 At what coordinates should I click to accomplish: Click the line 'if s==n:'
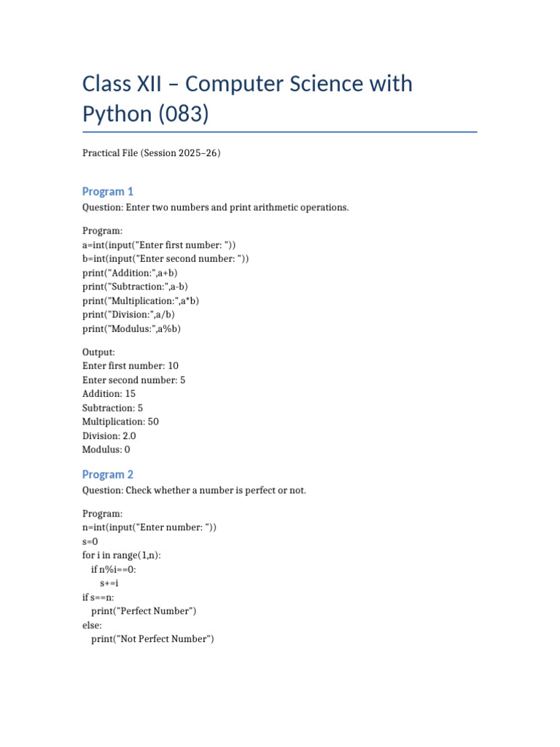click(x=98, y=597)
